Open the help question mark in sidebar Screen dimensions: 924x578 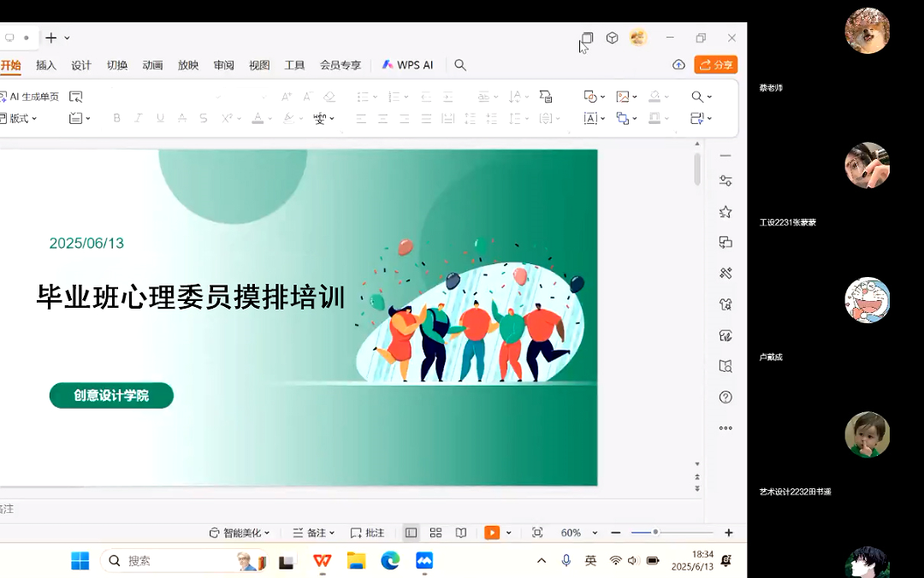click(726, 398)
